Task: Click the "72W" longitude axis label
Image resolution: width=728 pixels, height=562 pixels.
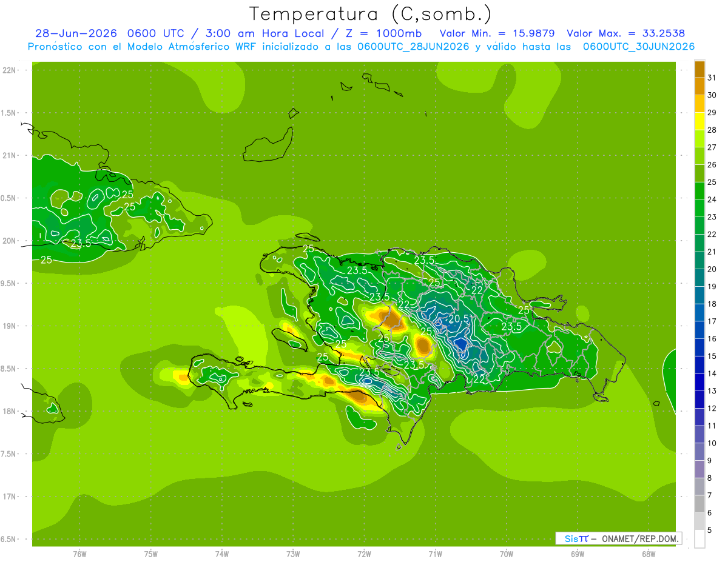Action: 364,554
